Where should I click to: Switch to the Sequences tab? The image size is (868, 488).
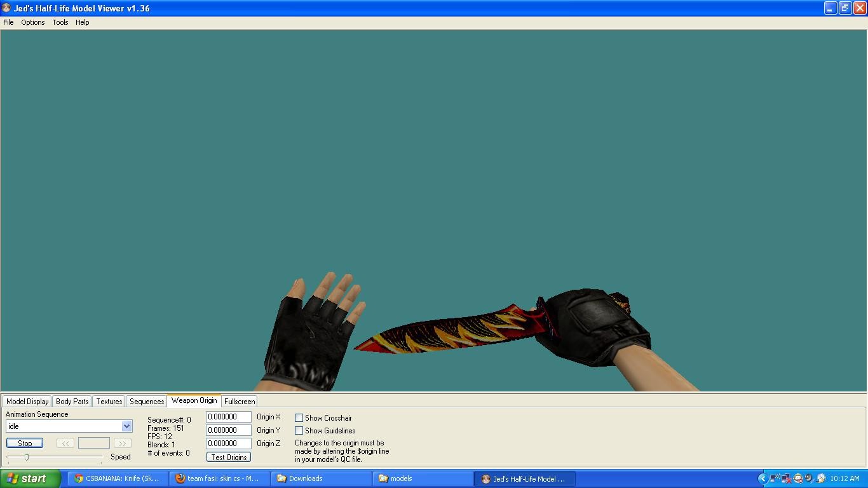click(147, 401)
